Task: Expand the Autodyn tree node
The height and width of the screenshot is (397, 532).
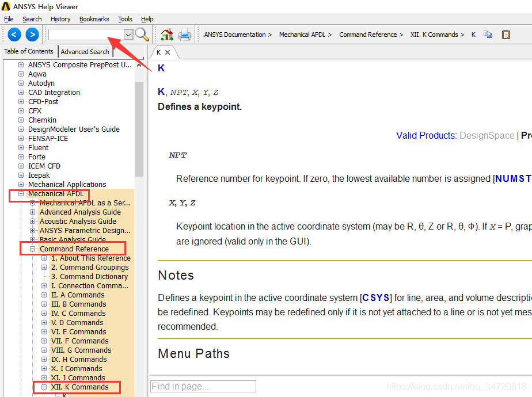Action: tap(21, 83)
